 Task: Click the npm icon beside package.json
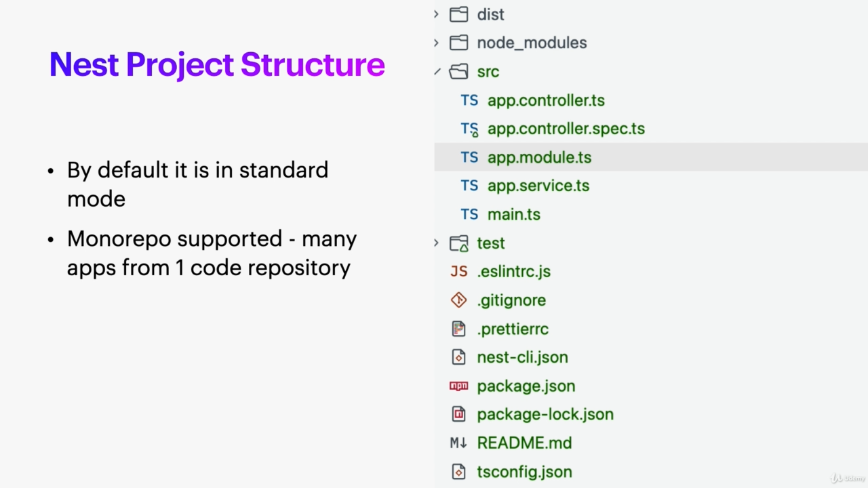458,386
